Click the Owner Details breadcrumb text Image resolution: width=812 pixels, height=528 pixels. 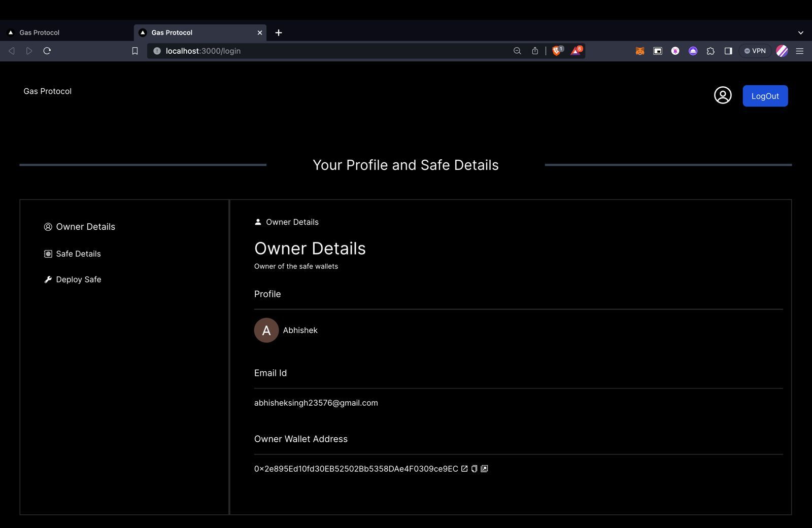(292, 222)
